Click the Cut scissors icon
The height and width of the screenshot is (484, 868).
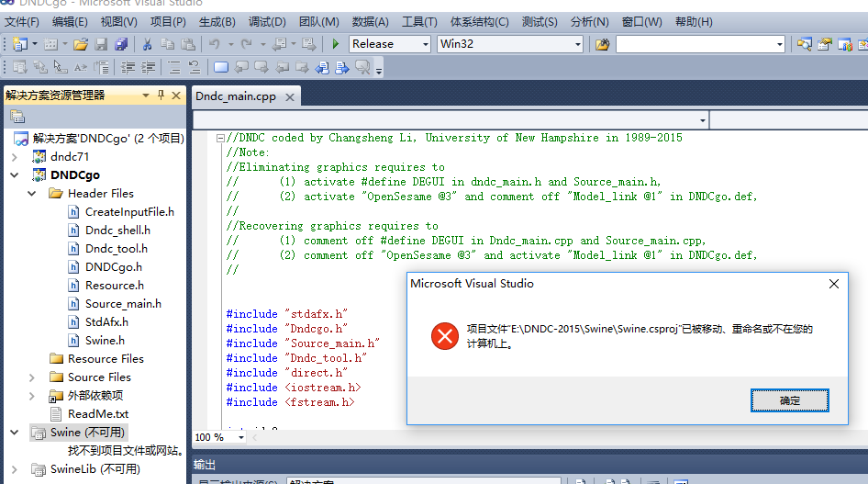[147, 44]
